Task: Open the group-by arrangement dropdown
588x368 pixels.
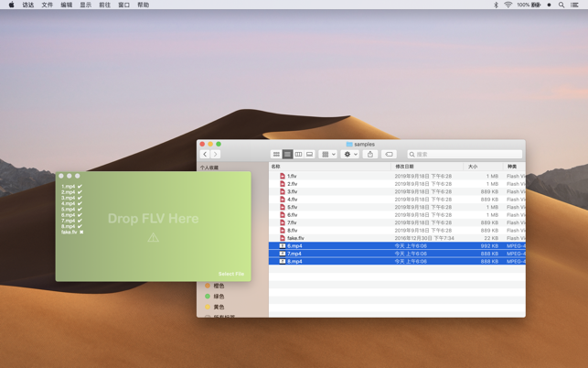Action: (x=328, y=155)
